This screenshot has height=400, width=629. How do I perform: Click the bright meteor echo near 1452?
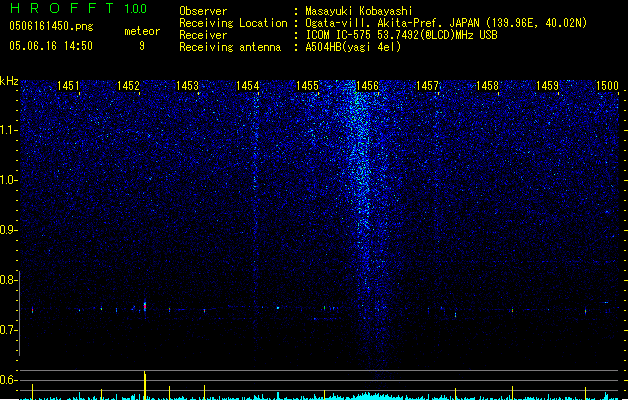(x=145, y=307)
